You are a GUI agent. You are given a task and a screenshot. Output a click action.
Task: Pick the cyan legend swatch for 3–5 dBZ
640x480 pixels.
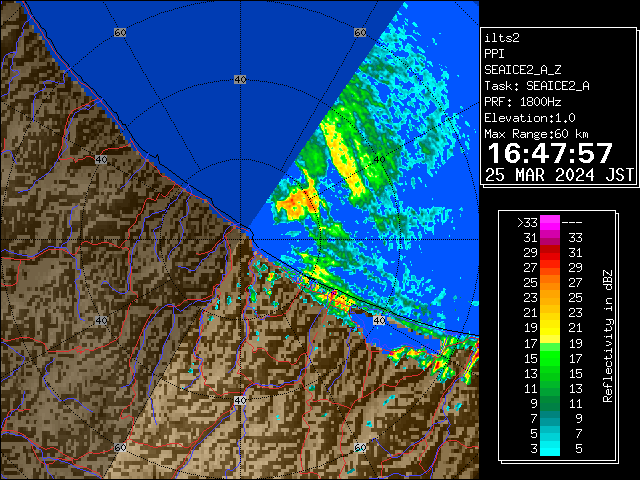coord(550,448)
